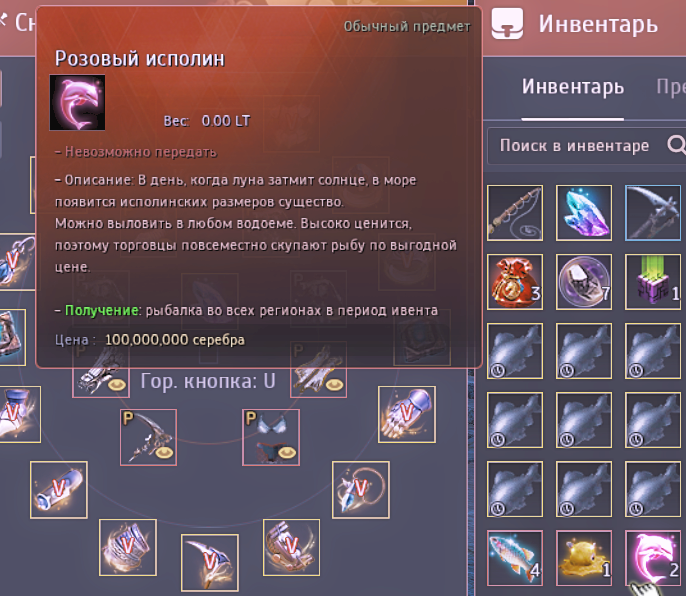Click the Инвентарь chest header icon
The height and width of the screenshot is (596, 686).
507,24
